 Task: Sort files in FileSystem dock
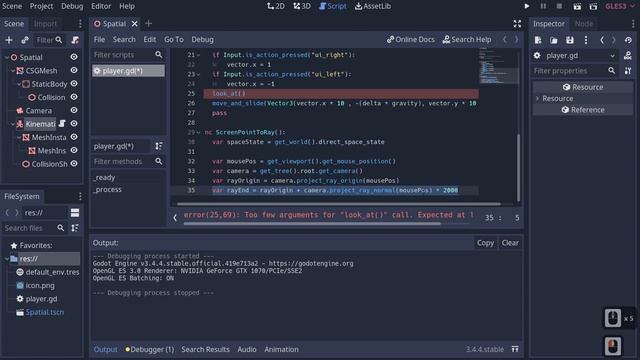pyautogui.click(x=75, y=228)
